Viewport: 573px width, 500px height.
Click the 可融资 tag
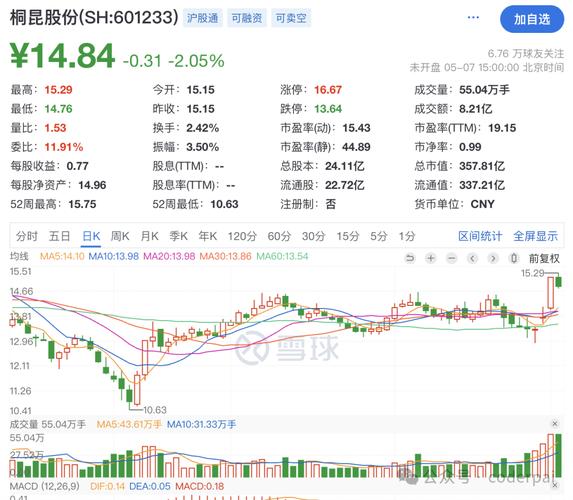pos(247,18)
